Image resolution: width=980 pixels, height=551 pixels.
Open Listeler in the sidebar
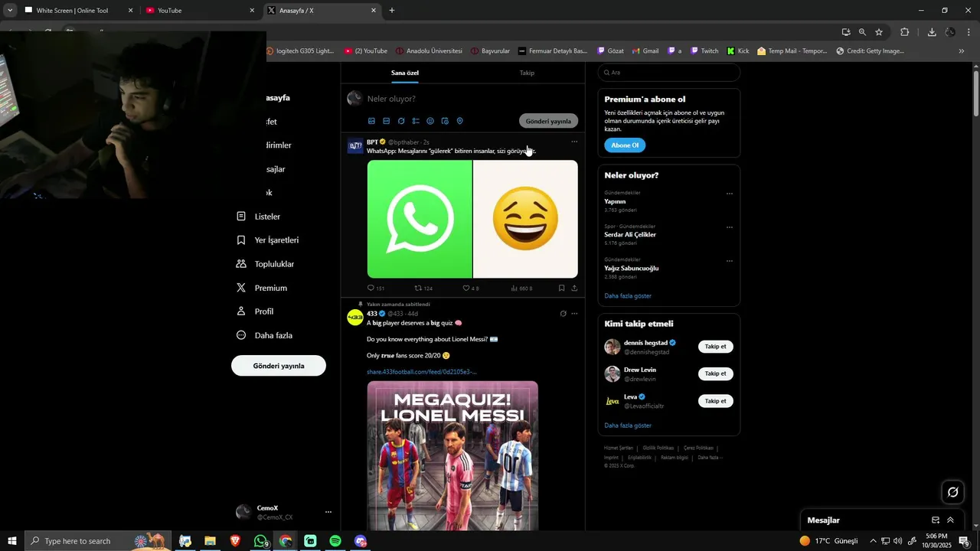(x=259, y=217)
